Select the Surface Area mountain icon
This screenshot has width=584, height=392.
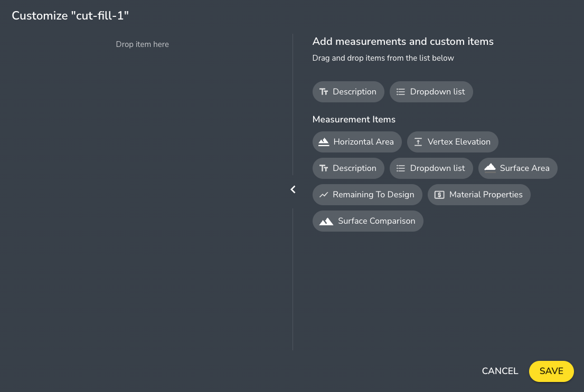coord(489,168)
